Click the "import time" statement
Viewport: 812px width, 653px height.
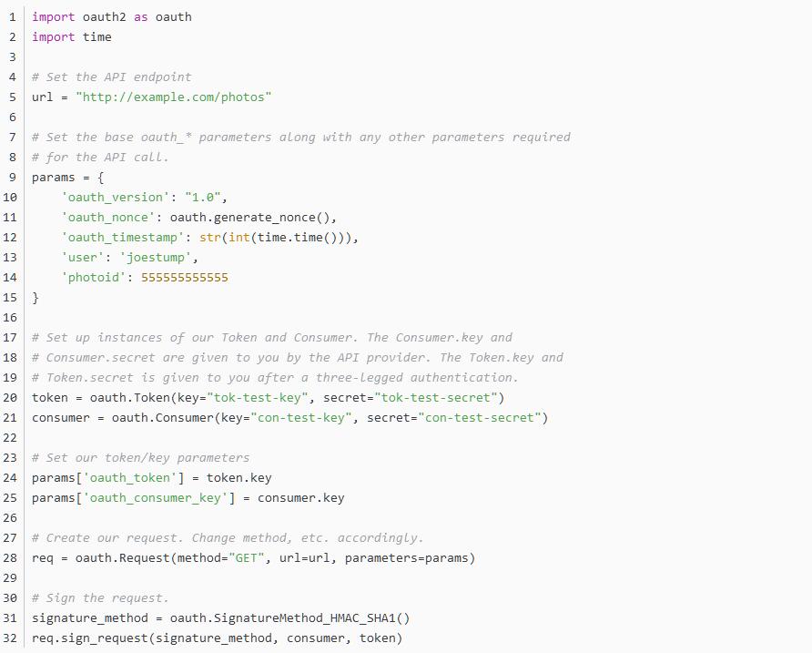coord(72,36)
